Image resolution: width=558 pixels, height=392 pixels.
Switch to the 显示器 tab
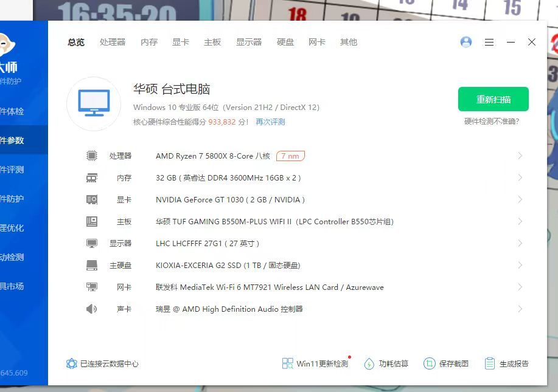249,42
